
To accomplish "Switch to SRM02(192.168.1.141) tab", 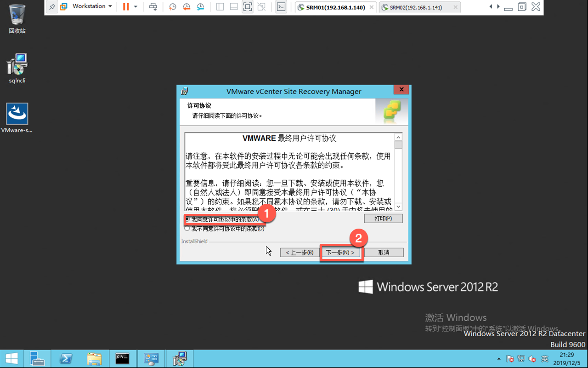I will point(416,7).
